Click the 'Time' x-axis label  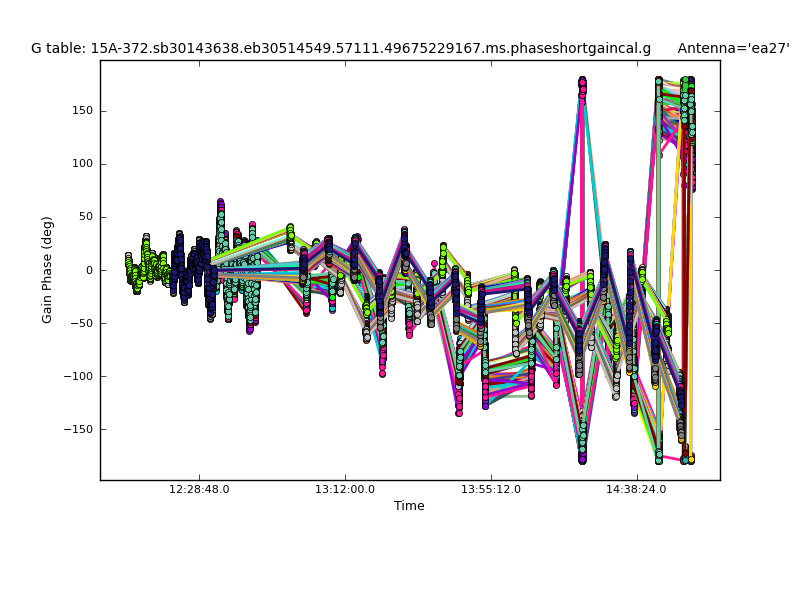click(x=409, y=506)
